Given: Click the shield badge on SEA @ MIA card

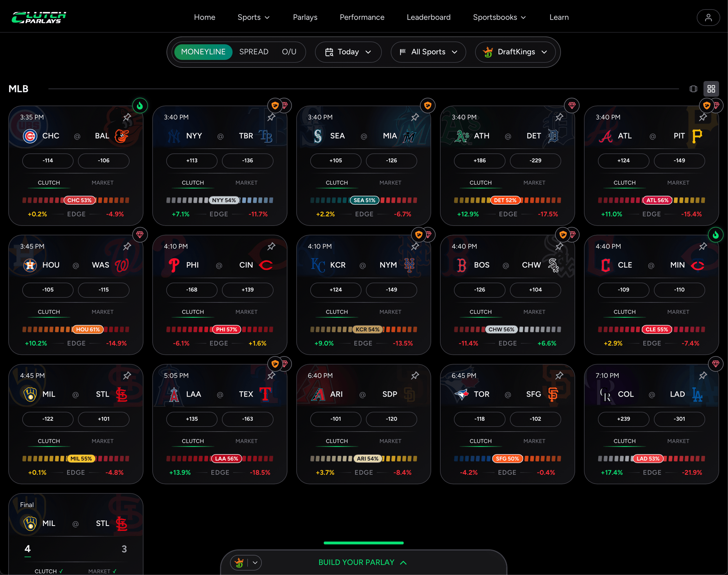Looking at the screenshot, I should (428, 106).
